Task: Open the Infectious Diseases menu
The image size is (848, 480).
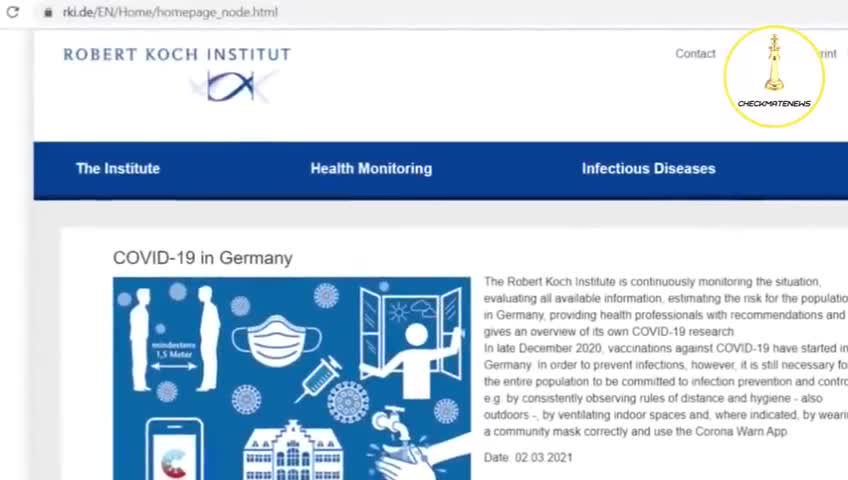Action: 648,169
